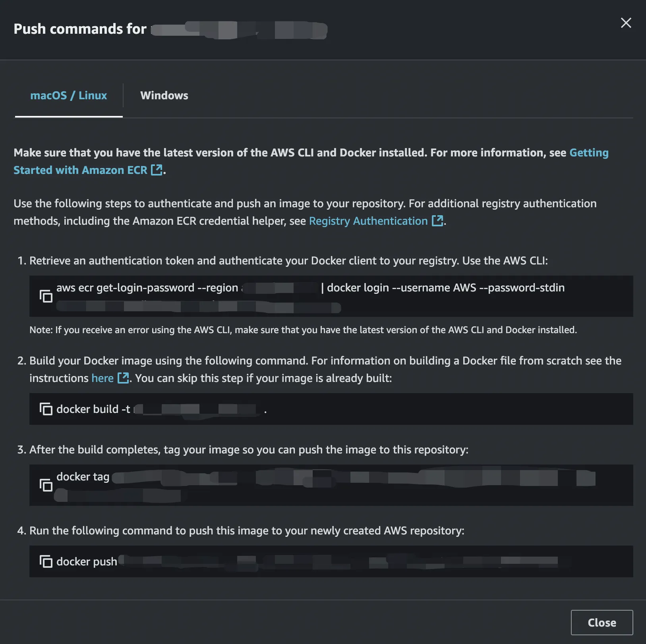Click external-link icon next to 'here'
Viewport: 646px width, 644px height.
pyautogui.click(x=123, y=378)
